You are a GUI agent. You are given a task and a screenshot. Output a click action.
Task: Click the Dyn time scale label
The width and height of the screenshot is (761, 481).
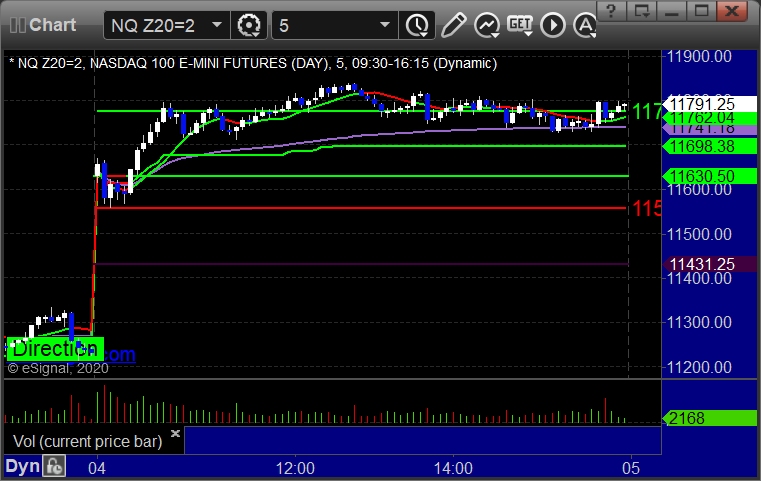(22, 466)
